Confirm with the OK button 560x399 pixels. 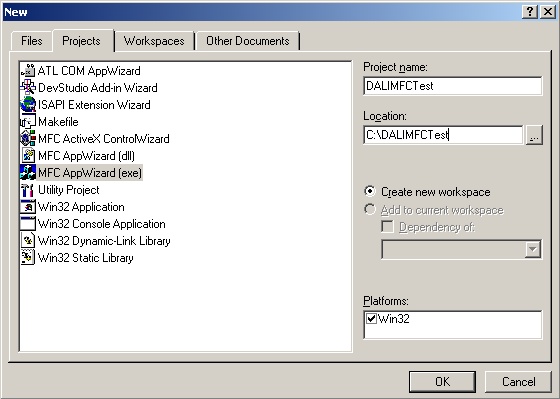[442, 381]
